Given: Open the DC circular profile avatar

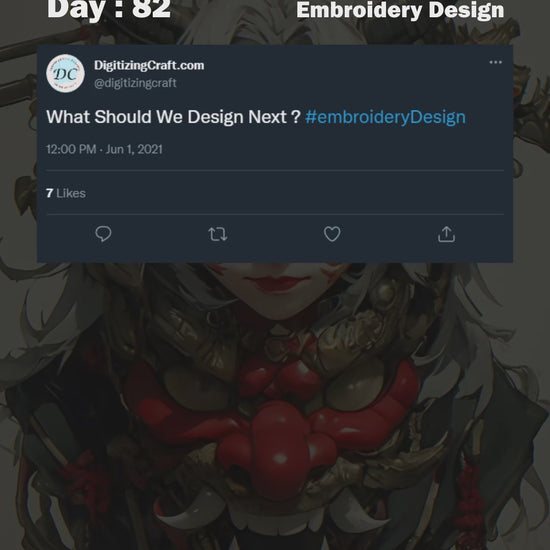Looking at the screenshot, I should [66, 74].
